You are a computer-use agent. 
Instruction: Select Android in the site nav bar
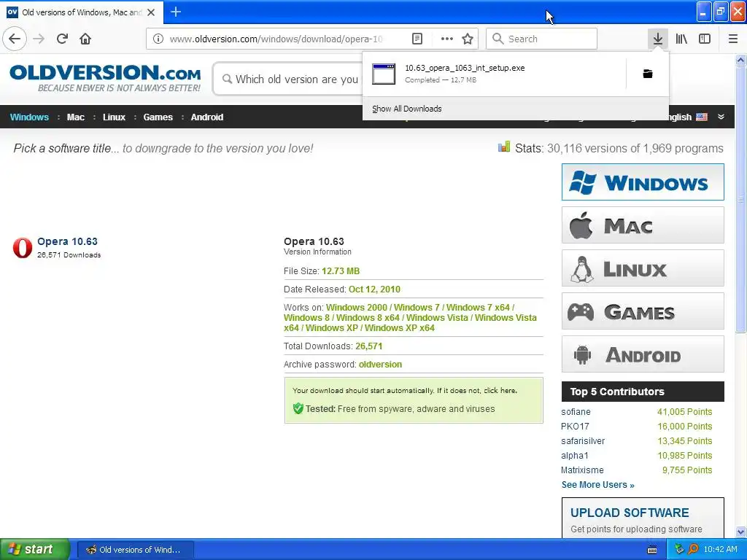click(x=206, y=117)
